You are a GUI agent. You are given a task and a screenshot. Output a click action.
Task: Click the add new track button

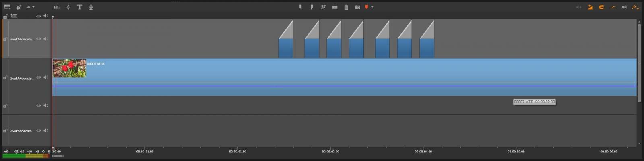click(14, 16)
